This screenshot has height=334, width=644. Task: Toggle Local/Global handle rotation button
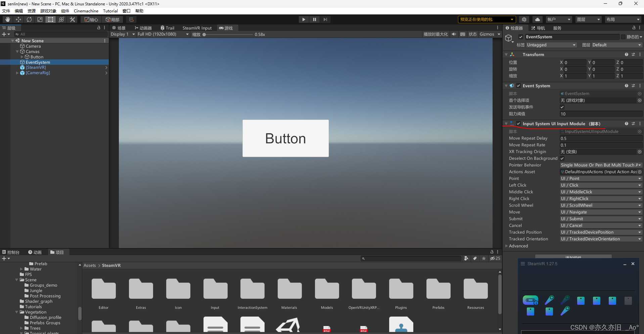click(x=112, y=19)
